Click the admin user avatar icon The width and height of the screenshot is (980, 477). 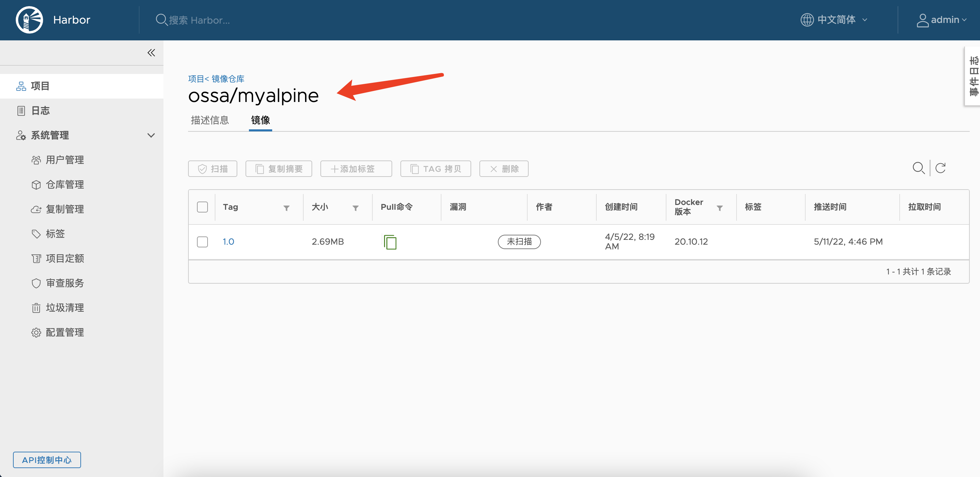[923, 20]
